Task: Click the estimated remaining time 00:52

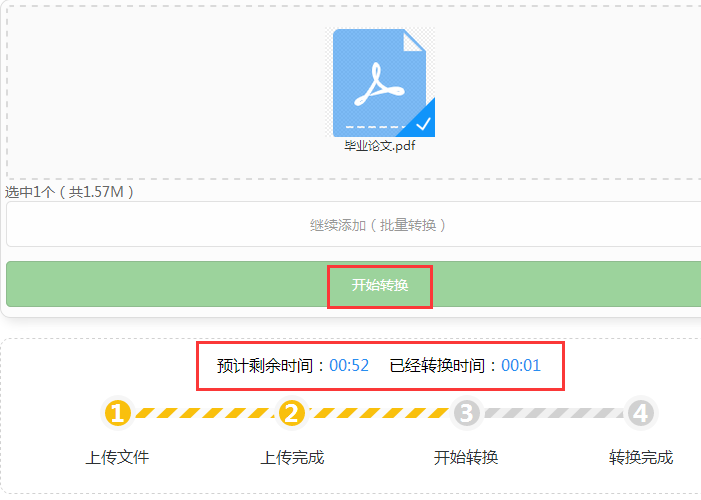Action: tap(349, 365)
